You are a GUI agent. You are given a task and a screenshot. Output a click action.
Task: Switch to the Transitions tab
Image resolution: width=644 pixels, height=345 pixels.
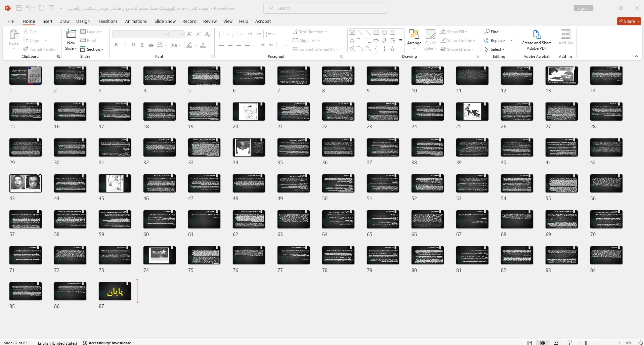pos(107,21)
